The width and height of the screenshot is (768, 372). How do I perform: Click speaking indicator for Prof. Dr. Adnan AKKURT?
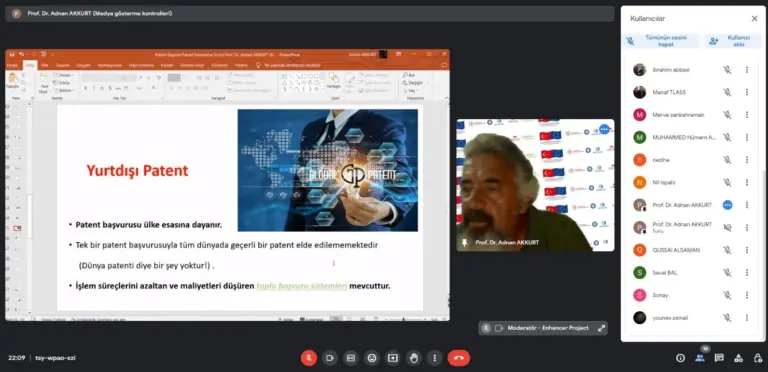pyautogui.click(x=727, y=205)
